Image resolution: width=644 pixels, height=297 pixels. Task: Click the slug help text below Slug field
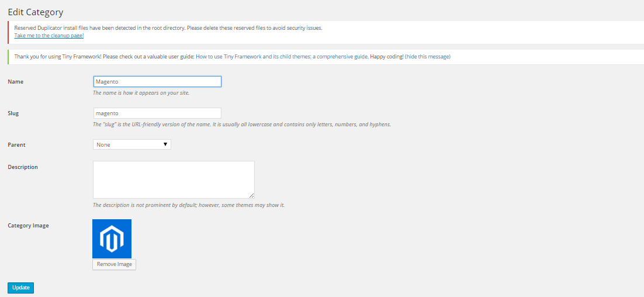tap(242, 124)
